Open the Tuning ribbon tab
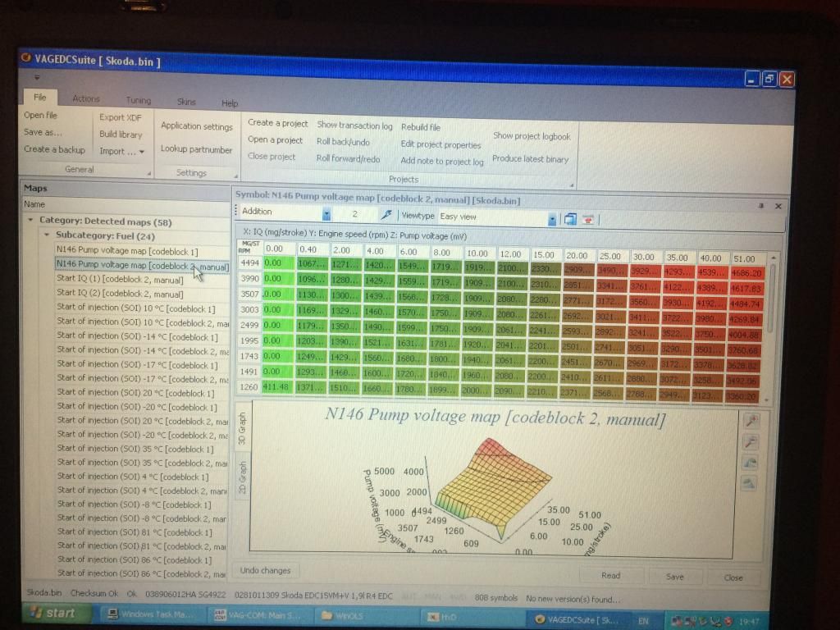Viewport: 840px width, 630px height. (138, 100)
